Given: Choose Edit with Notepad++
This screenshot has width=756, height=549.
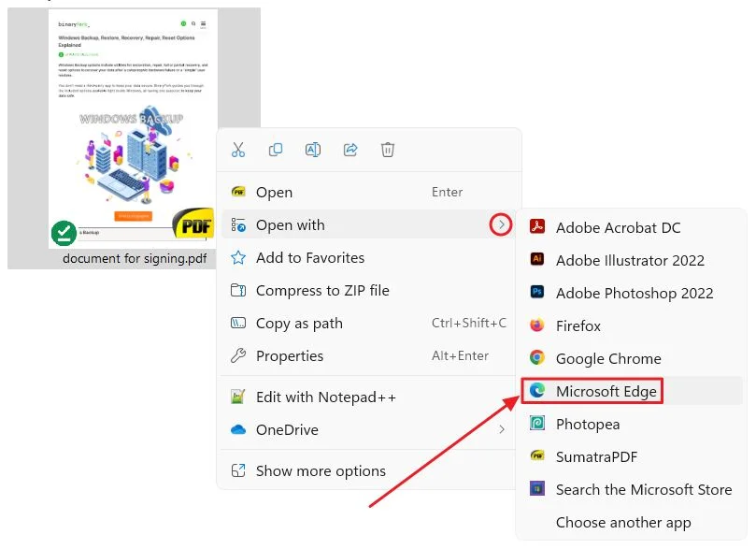Looking at the screenshot, I should (x=369, y=397).
